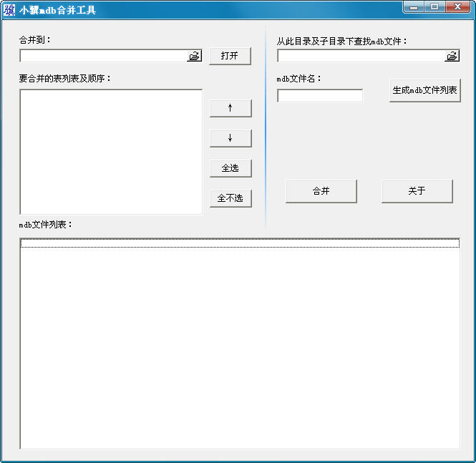476x463 pixels.
Task: Minimize the 小骥mdb合并工具 window
Action: 413,7
